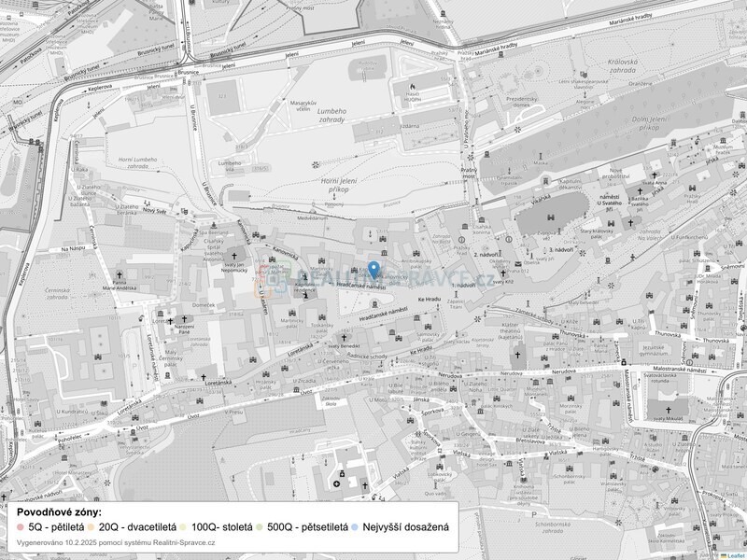This screenshot has height=560, width=747.
Task: Click the 500Q pětsetiletá green legend dot
Action: [259, 527]
